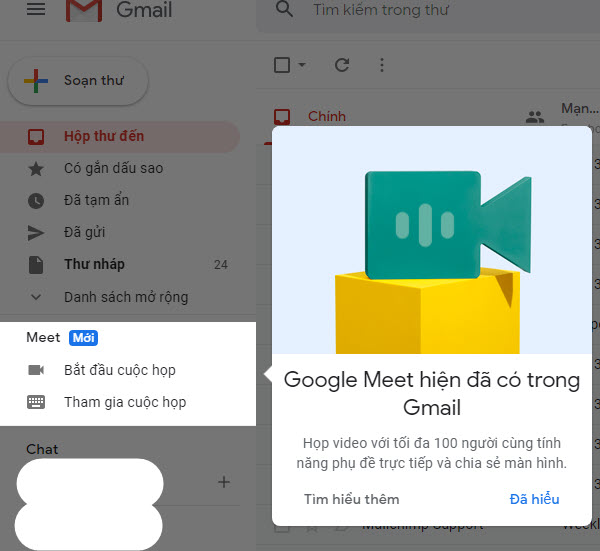Open the social tab people icon
The width and height of the screenshot is (600, 551).
[535, 117]
